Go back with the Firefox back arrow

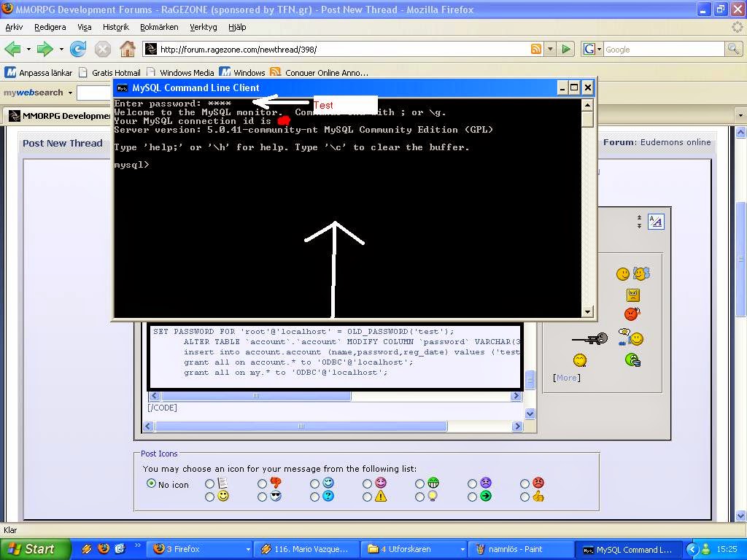13,49
